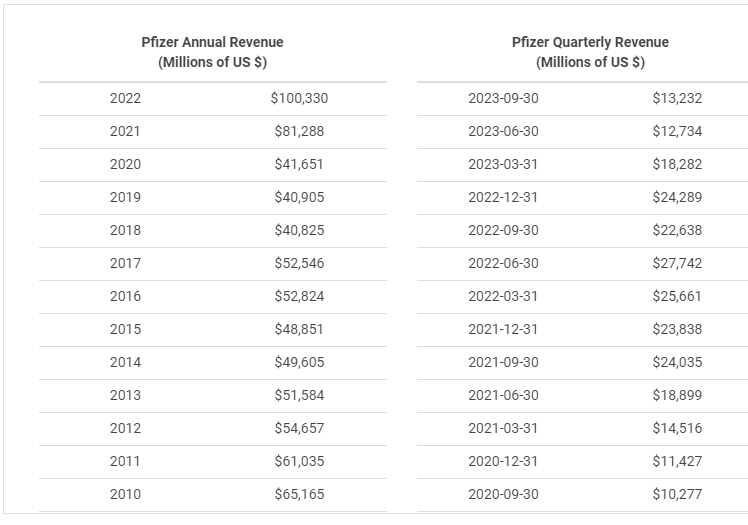Select the 2021 annual row year
Viewport: 748px width, 525px height.
[x=125, y=131]
